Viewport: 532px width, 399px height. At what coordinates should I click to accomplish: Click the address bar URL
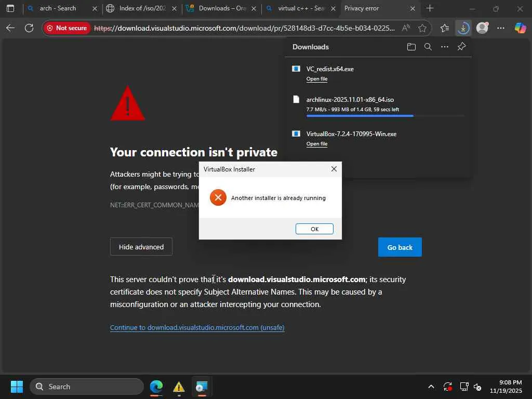click(244, 28)
